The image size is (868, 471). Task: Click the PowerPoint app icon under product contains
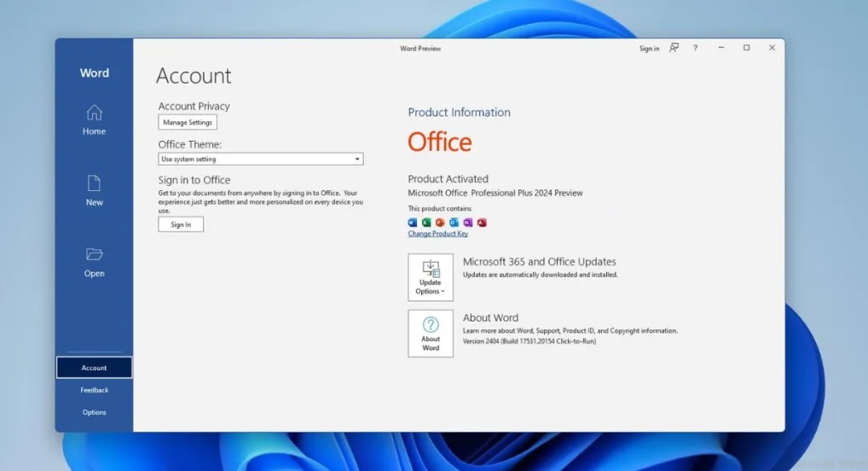click(x=440, y=222)
